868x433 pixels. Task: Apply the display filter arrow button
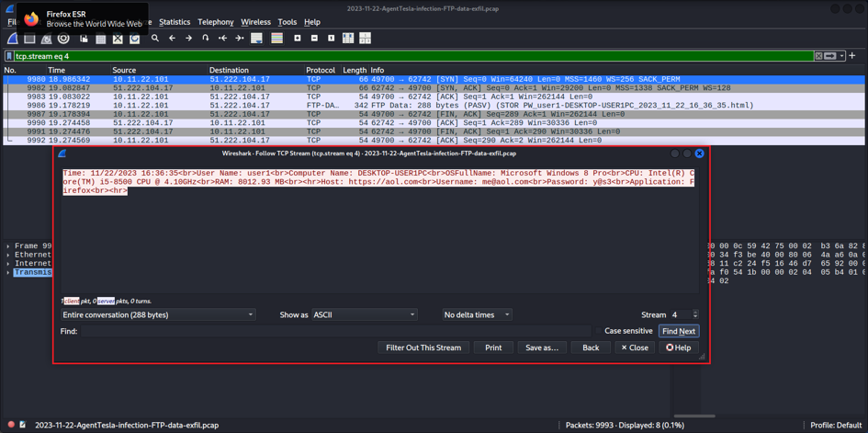pyautogui.click(x=829, y=56)
